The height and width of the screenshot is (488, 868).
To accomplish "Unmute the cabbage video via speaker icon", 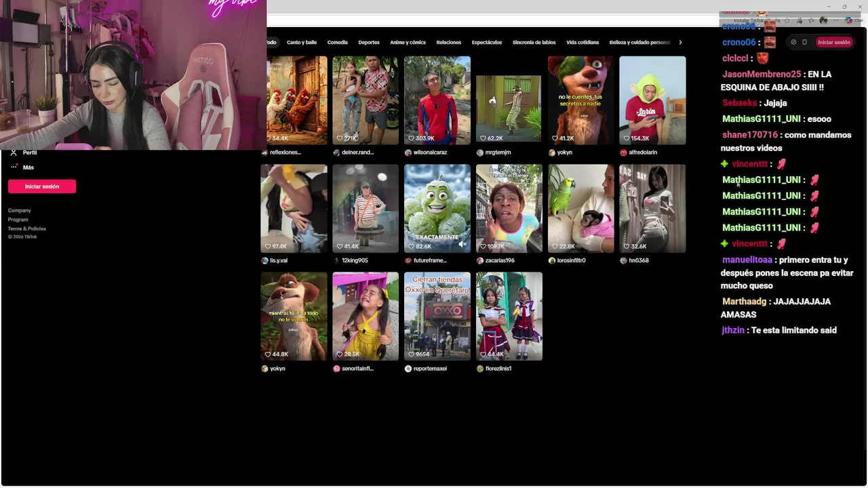I will [x=462, y=244].
